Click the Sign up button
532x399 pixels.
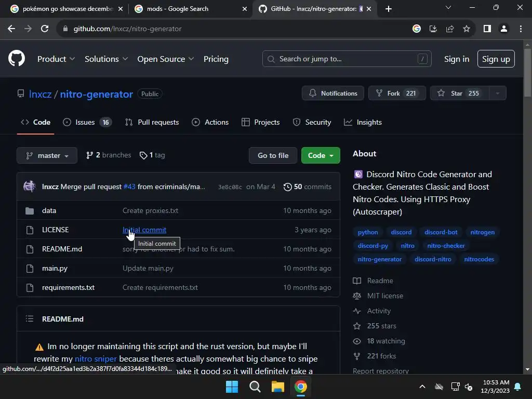click(496, 59)
